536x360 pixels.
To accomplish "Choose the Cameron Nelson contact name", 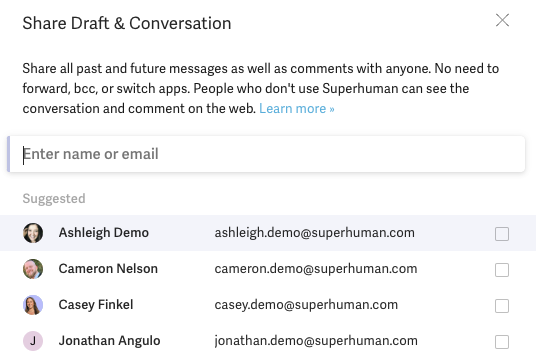I will click(x=108, y=269).
